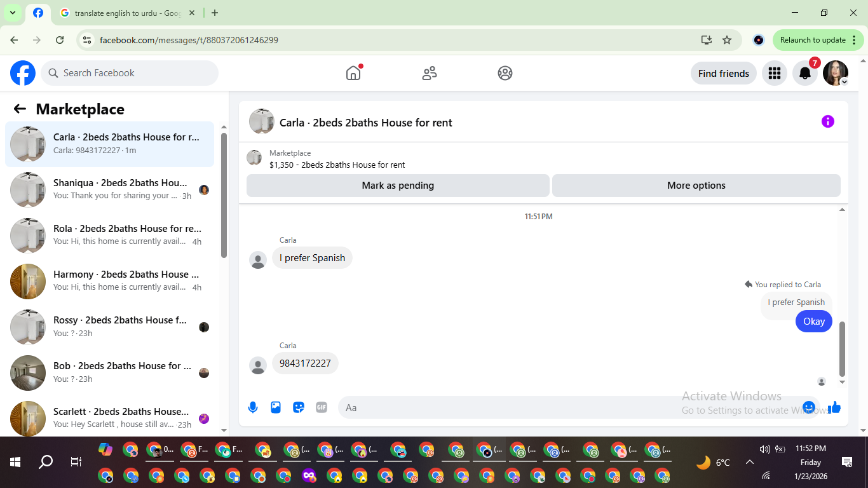Open the clock showing 11:52 PM
Viewport: 868px width, 488px height.
[x=811, y=449]
